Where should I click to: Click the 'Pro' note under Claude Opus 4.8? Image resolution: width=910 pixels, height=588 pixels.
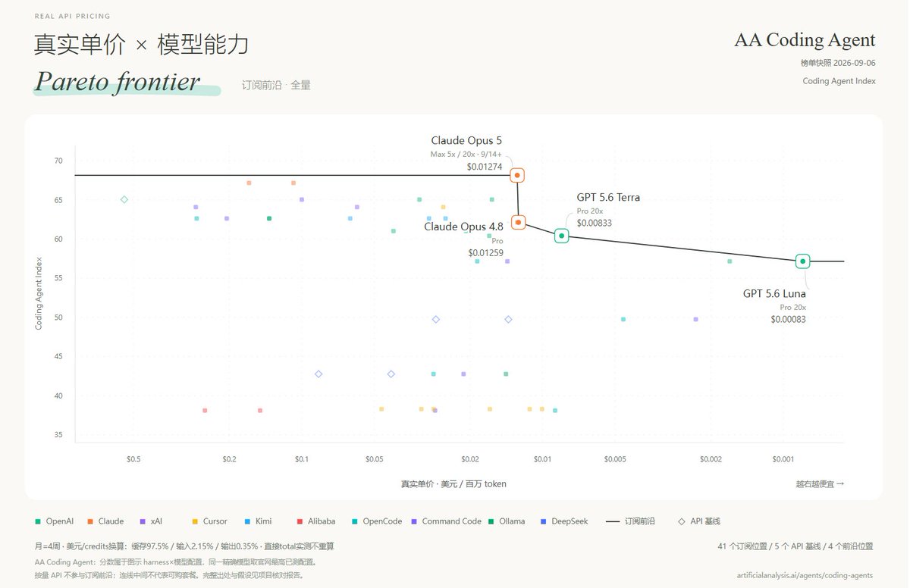[497, 241]
